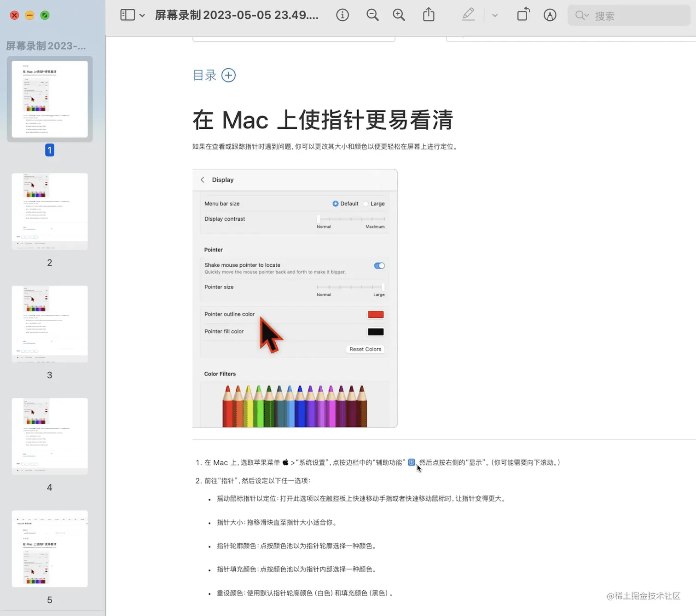Screen dimensions: 696x616
Task: Click the blue accessibility icon in step 1
Action: (412, 462)
